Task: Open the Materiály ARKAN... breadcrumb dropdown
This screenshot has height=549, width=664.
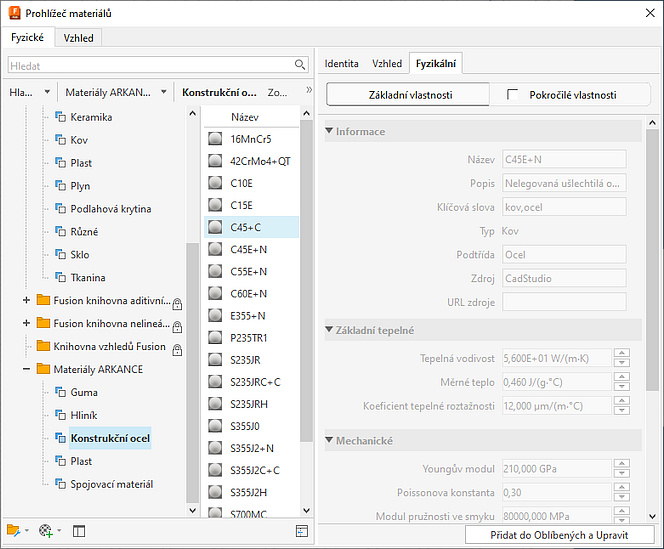Action: 163,92
